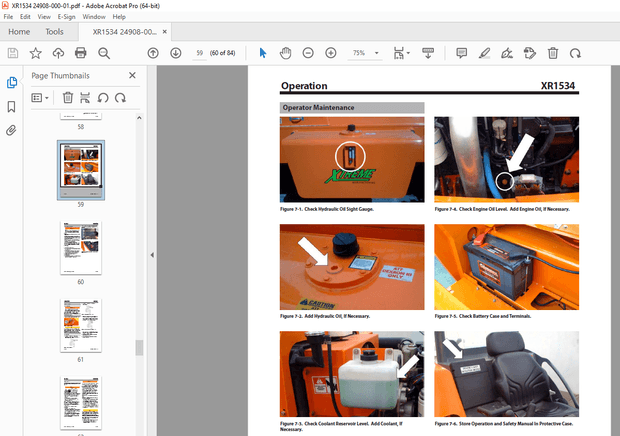The width and height of the screenshot is (620, 436).
Task: Click the fit page scrolling icon
Action: 399,53
